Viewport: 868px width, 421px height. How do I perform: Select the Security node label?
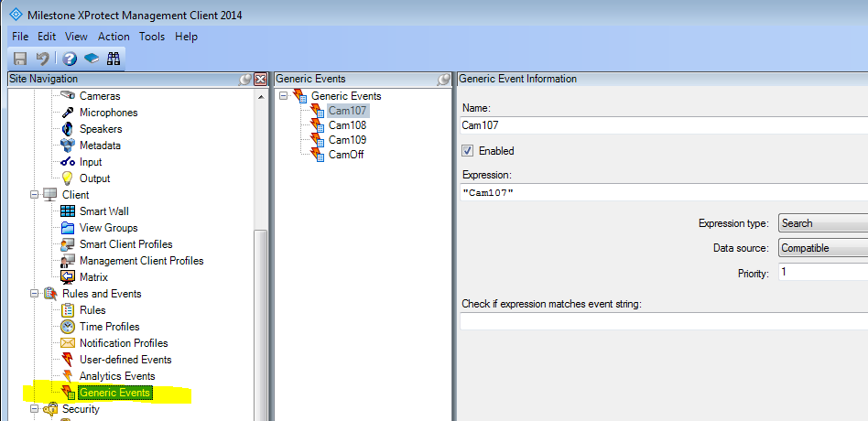[x=81, y=409]
